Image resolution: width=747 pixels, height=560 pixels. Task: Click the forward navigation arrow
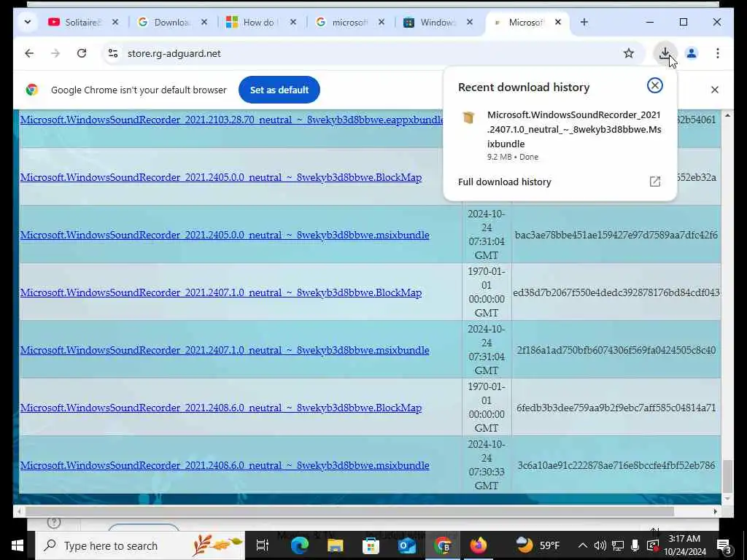click(x=55, y=53)
